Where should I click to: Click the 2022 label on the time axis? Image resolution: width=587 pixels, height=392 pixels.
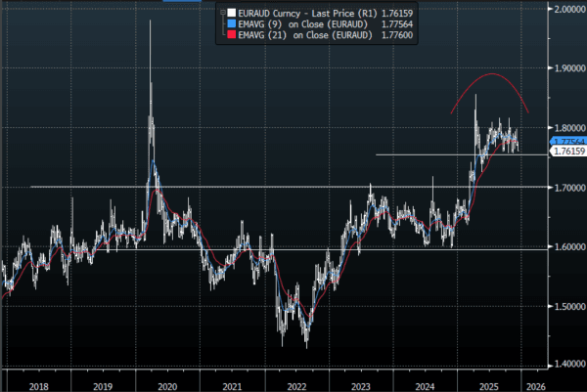[x=296, y=387]
